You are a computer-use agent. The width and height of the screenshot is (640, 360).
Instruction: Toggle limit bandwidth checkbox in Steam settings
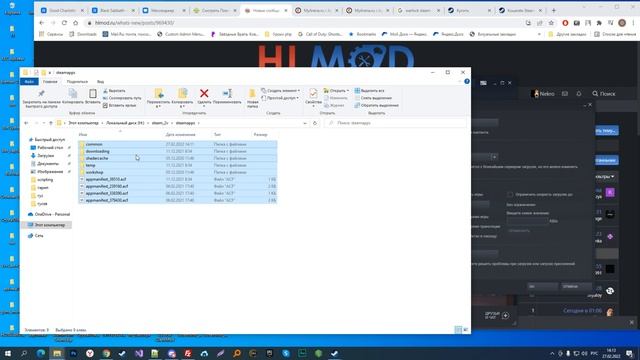click(510, 194)
